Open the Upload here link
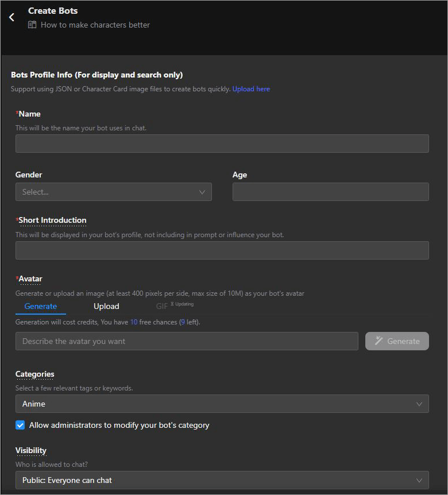The height and width of the screenshot is (495, 448). pos(251,89)
